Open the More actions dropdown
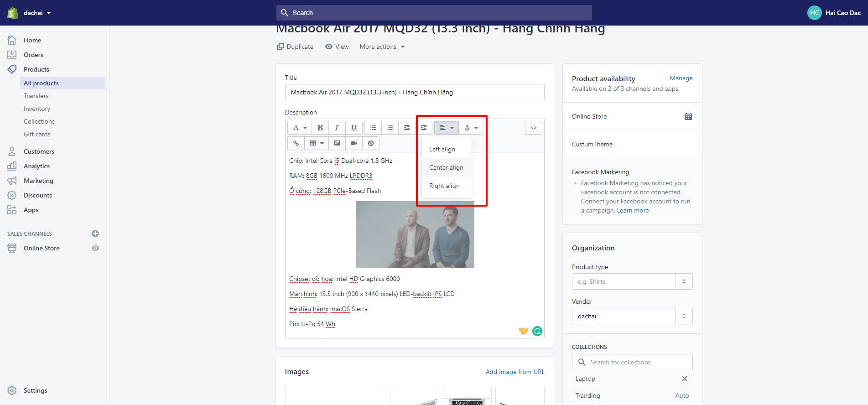Viewport: 868px width, 405px height. pos(382,47)
